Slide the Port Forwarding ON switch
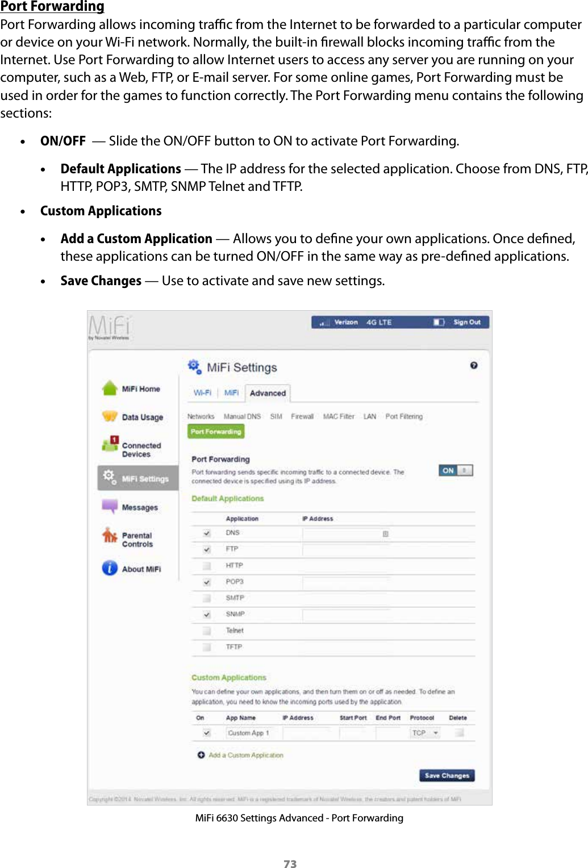 point(454,470)
